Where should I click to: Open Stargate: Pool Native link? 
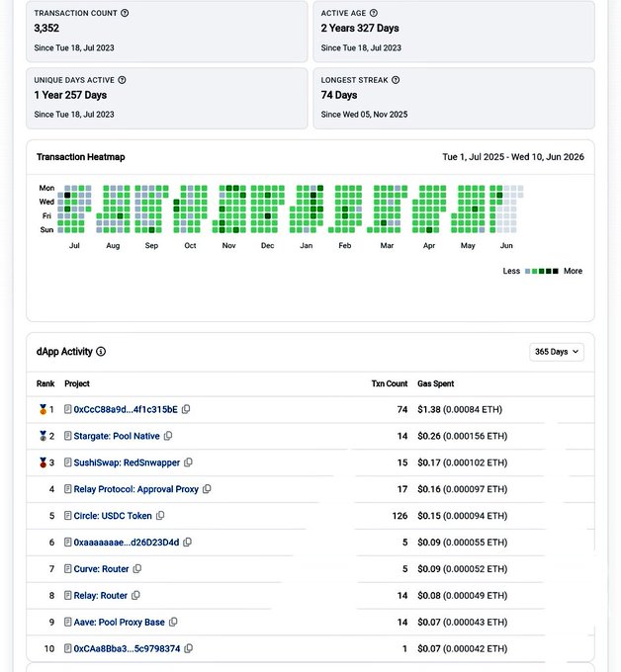click(117, 436)
